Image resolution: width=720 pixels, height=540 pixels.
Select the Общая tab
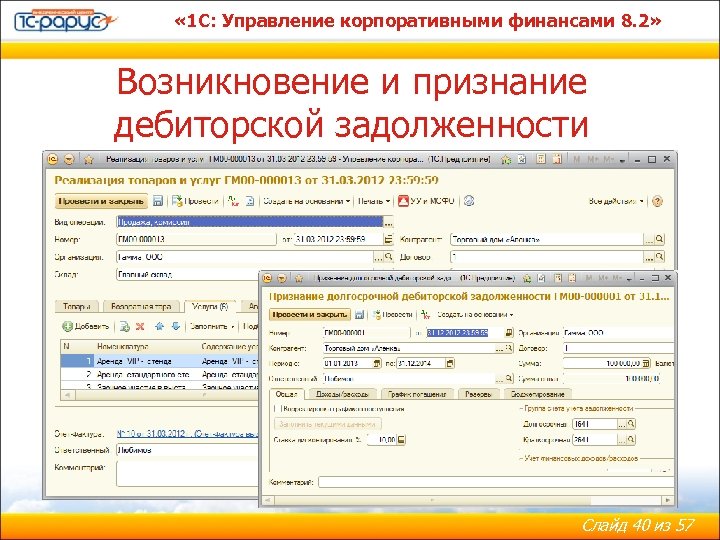286,394
